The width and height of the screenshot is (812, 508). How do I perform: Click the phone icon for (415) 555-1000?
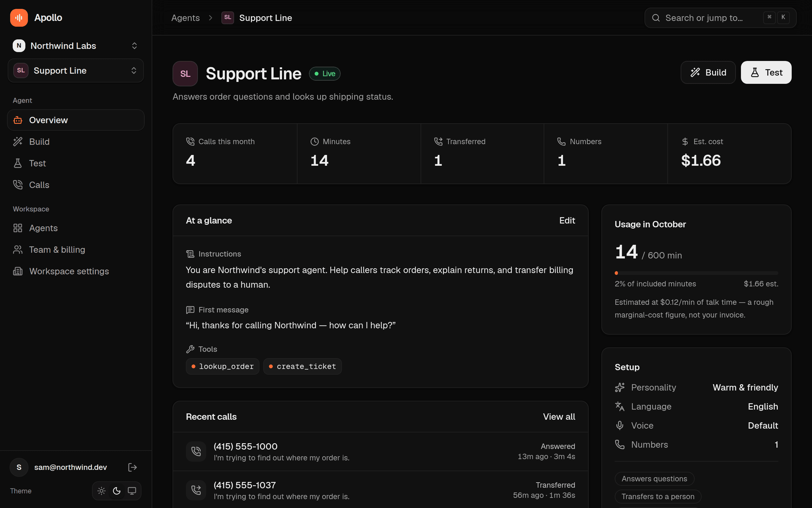click(x=196, y=451)
